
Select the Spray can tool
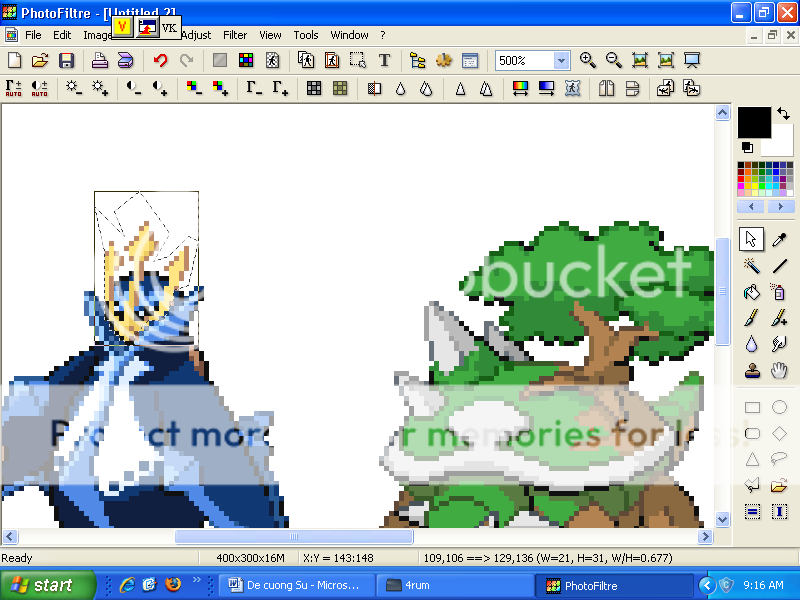pos(779,292)
